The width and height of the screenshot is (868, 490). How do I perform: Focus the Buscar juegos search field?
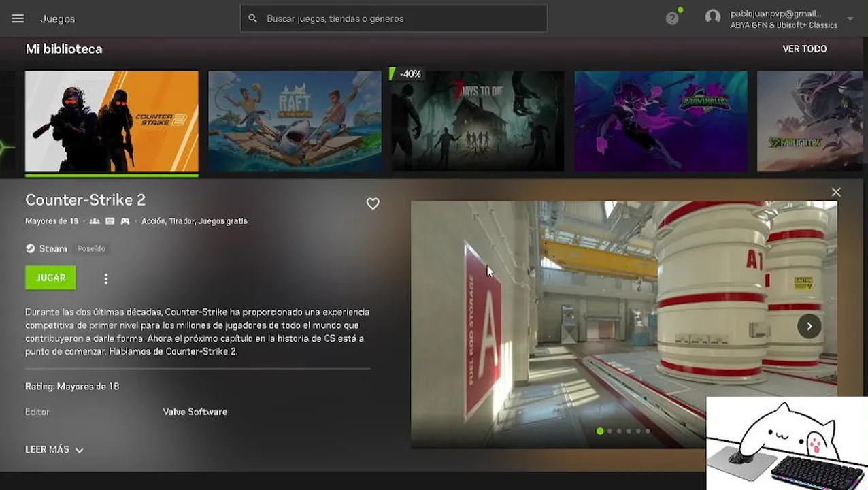pos(393,18)
